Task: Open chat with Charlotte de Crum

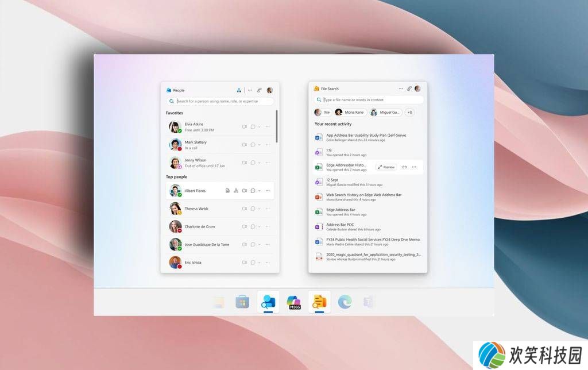Action: (x=253, y=226)
